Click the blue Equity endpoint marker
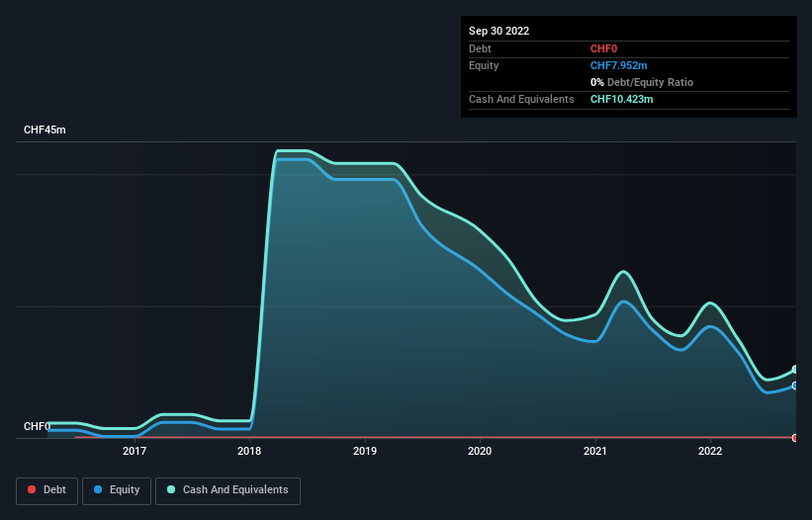The image size is (812, 520). [x=795, y=386]
